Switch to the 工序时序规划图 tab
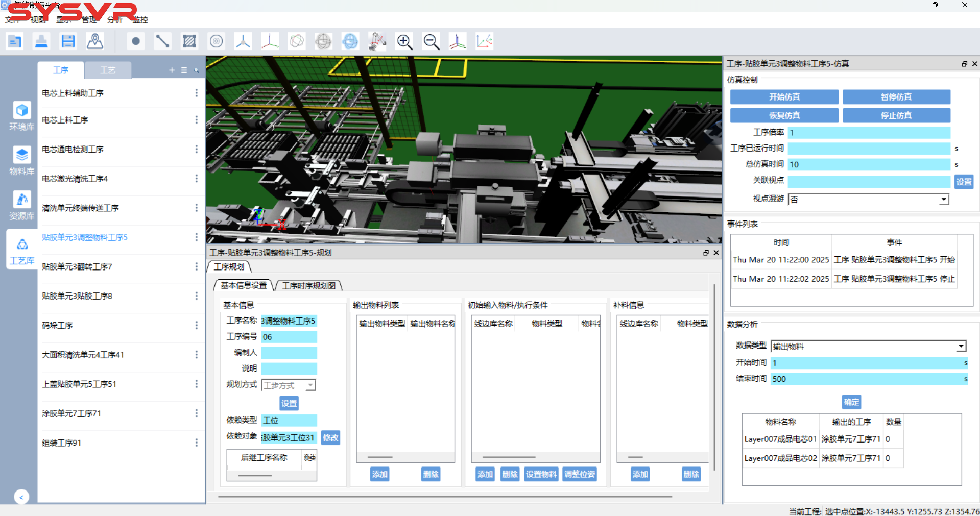The image size is (980, 516). point(309,286)
